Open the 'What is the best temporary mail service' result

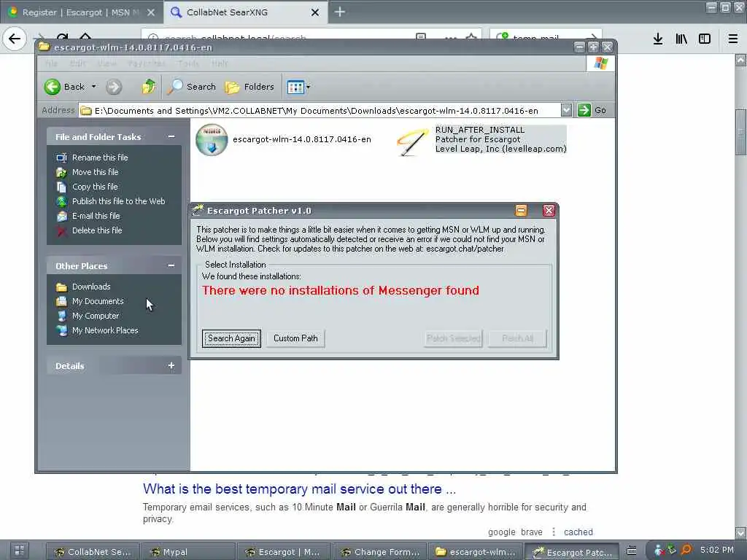coord(299,489)
